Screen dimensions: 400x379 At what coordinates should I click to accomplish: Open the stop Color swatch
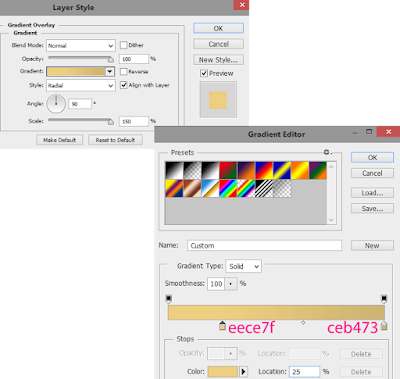pyautogui.click(x=223, y=371)
